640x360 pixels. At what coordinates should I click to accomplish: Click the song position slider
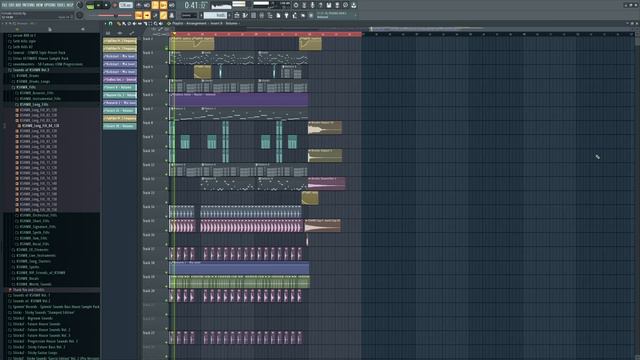point(110,16)
